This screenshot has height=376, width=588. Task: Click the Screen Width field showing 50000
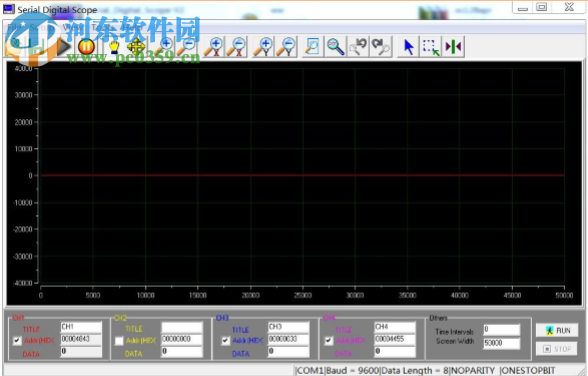coord(501,343)
